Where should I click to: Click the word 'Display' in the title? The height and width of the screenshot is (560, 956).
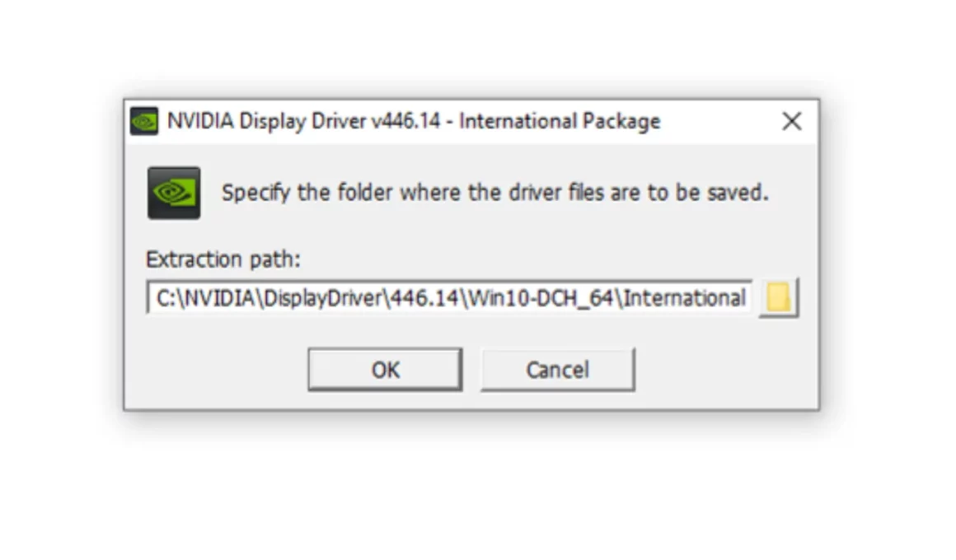pyautogui.click(x=272, y=121)
